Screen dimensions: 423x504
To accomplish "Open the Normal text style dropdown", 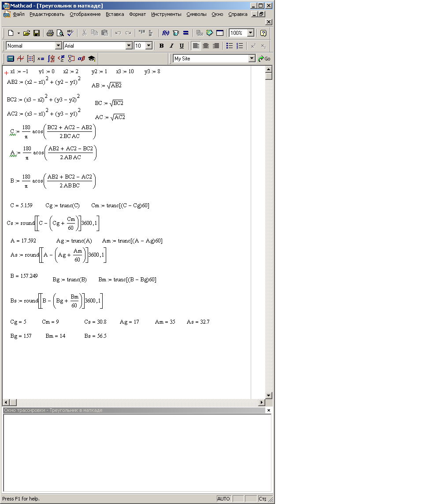I will point(59,46).
